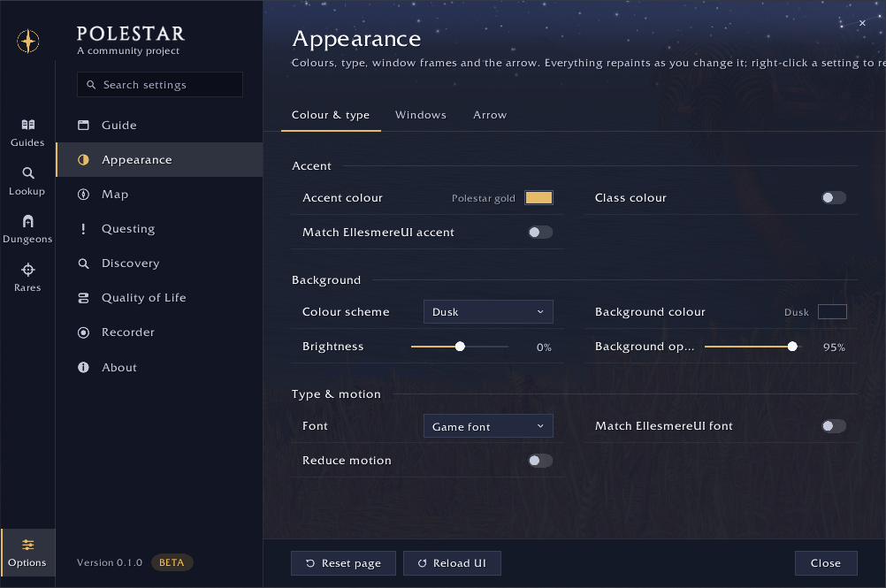This screenshot has width=886, height=588.
Task: Open the Dusk background colour swatch
Action: (832, 312)
